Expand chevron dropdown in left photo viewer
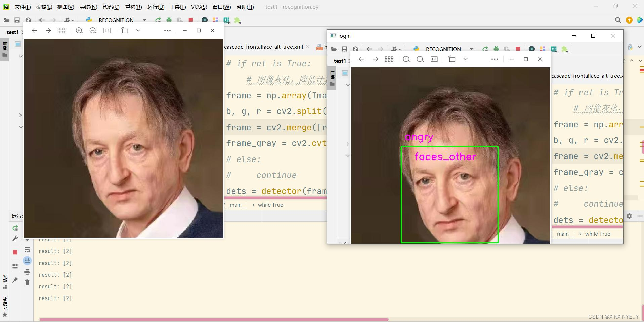Image resolution: width=644 pixels, height=322 pixels. (x=138, y=30)
